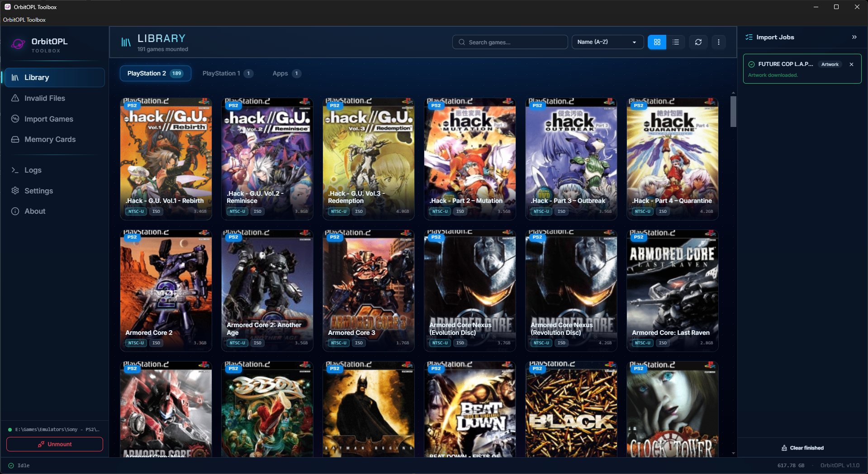This screenshot has width=868, height=474.
Task: Open the Name (A–Z) sort dropdown
Action: tap(607, 42)
